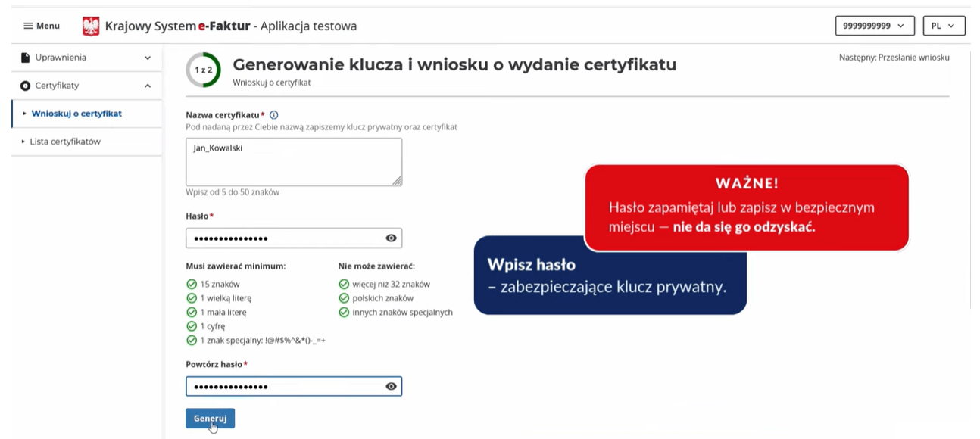Open the 9999999999 identifier dropdown
980x439 pixels.
tap(875, 25)
